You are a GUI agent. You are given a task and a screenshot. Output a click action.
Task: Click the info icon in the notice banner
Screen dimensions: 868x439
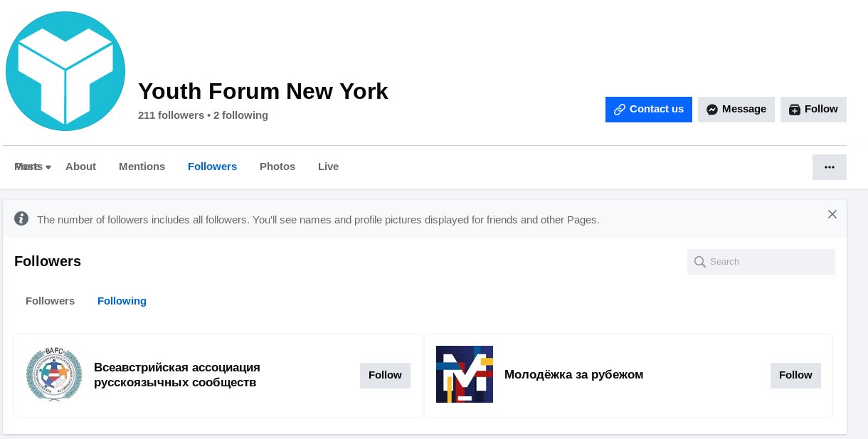(x=22, y=219)
